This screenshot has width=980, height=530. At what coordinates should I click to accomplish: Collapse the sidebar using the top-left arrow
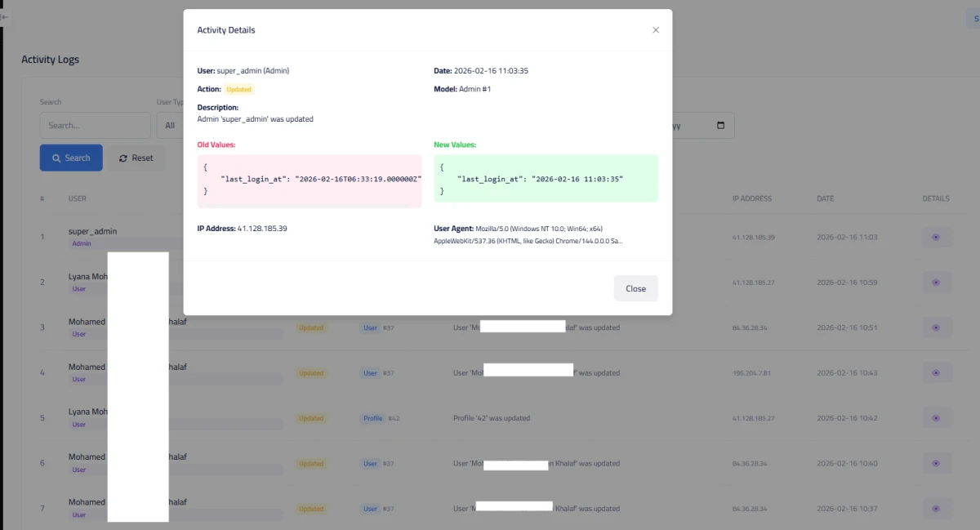[4, 16]
